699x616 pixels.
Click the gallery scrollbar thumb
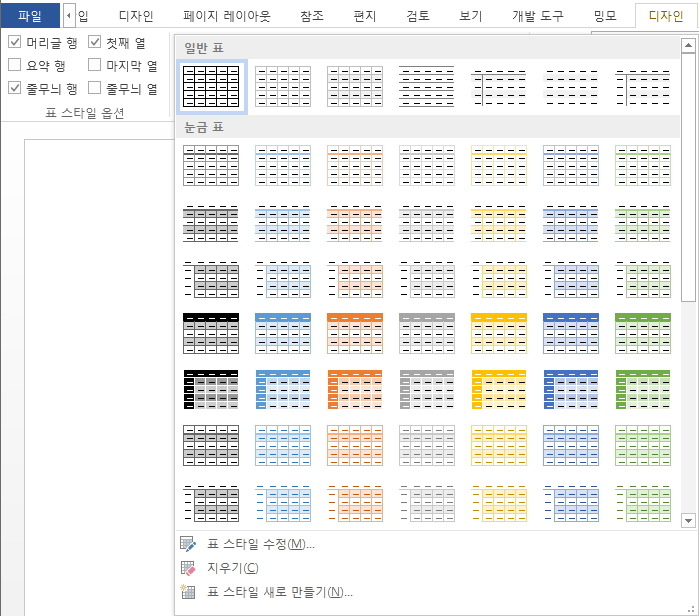click(688, 178)
